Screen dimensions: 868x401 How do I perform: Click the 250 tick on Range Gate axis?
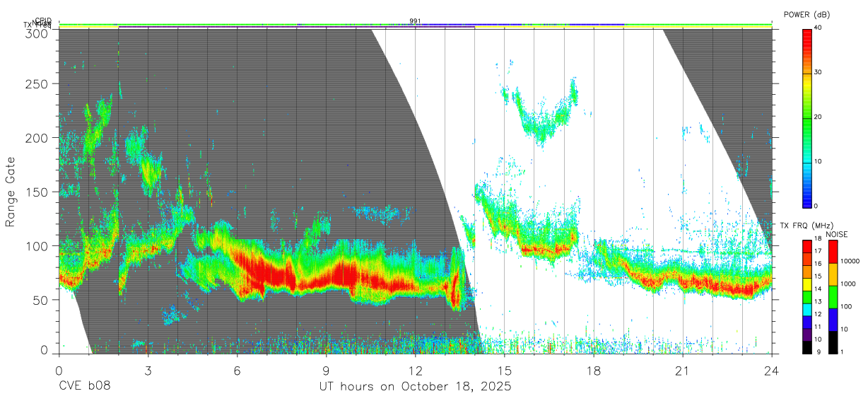37,84
